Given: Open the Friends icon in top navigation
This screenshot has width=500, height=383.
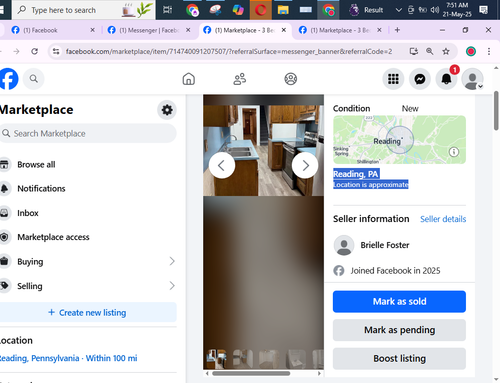Looking at the screenshot, I should pos(240,79).
